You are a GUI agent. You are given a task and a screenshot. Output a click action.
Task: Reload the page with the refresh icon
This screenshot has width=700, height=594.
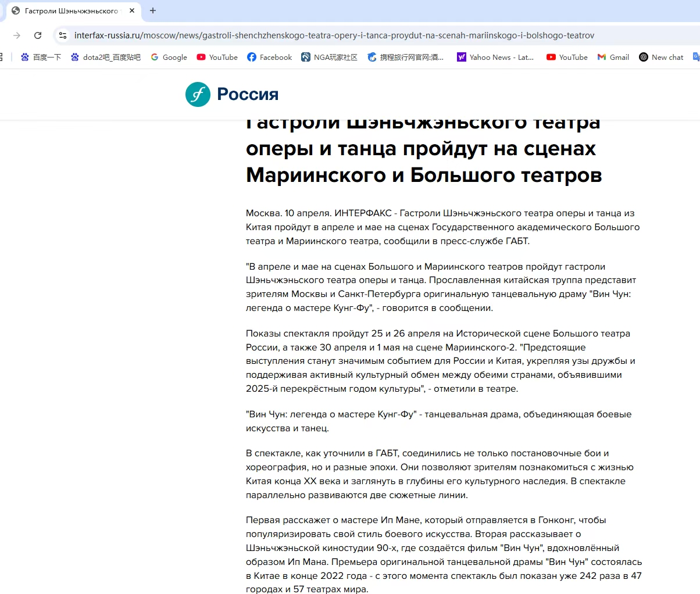pyautogui.click(x=38, y=35)
